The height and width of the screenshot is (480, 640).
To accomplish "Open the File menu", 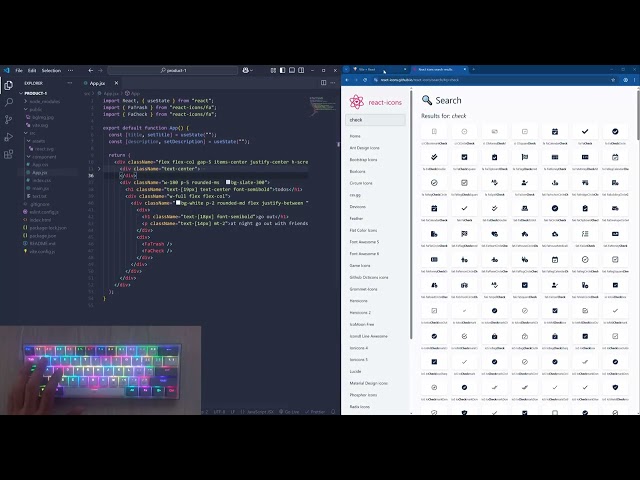I will [x=19, y=71].
